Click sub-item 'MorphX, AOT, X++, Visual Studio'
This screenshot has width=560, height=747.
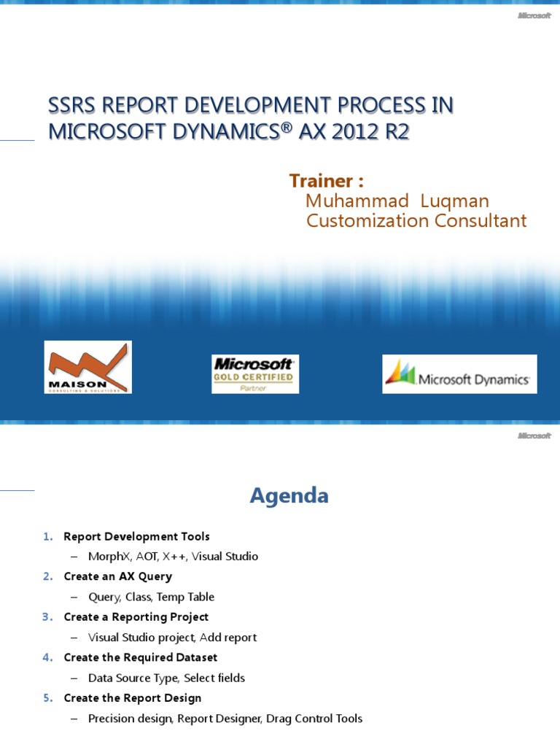[173, 557]
